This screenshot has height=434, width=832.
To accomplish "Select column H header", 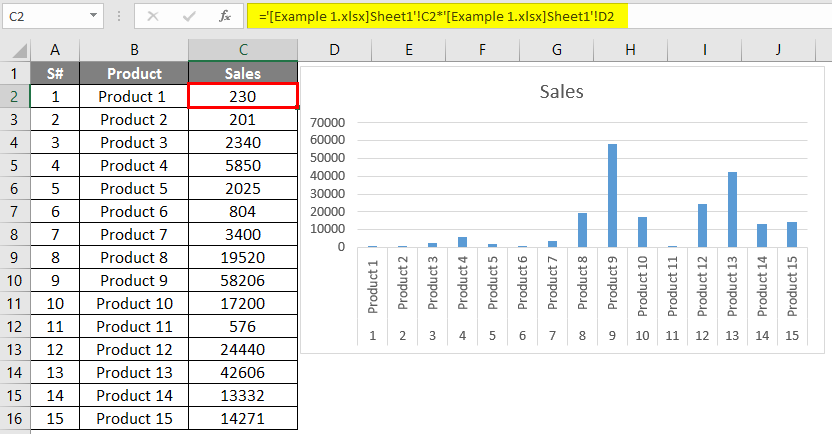I will (x=630, y=50).
